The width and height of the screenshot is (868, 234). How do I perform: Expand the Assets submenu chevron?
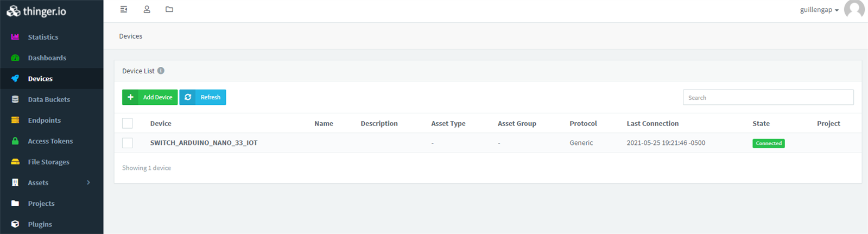[88, 182]
